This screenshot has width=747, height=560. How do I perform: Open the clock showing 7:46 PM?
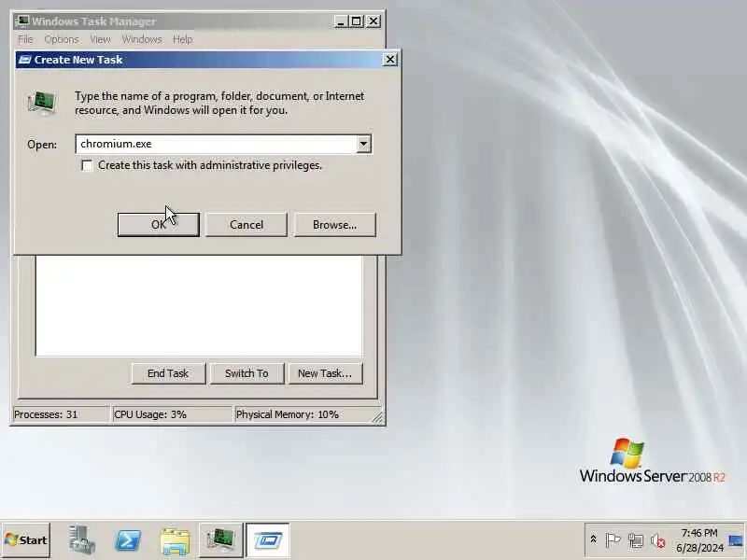coord(699,540)
